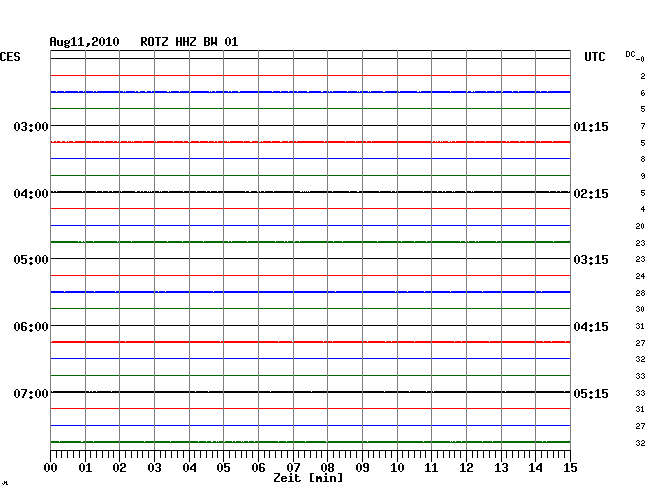This screenshot has width=650, height=494.
Task: Select DC offset value 4
Action: (643, 209)
